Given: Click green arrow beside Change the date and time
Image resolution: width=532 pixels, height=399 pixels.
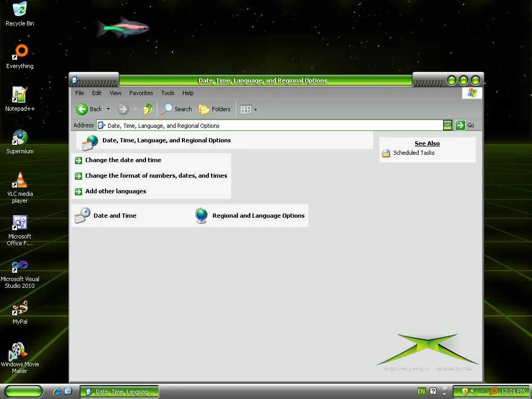Looking at the screenshot, I should tap(78, 161).
